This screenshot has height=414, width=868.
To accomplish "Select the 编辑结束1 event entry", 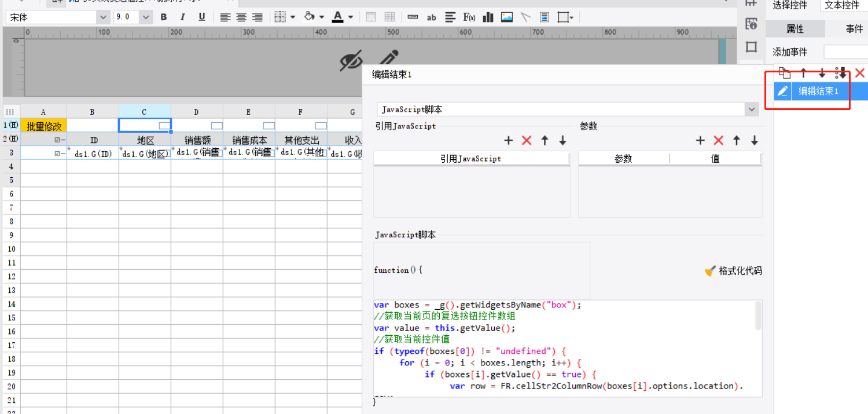I will (818, 91).
